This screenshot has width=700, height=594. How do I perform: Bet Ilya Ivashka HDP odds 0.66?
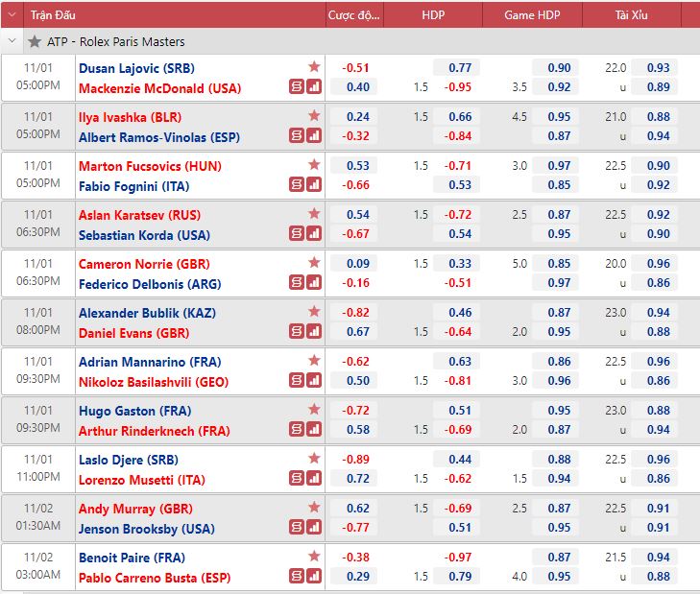coord(456,117)
